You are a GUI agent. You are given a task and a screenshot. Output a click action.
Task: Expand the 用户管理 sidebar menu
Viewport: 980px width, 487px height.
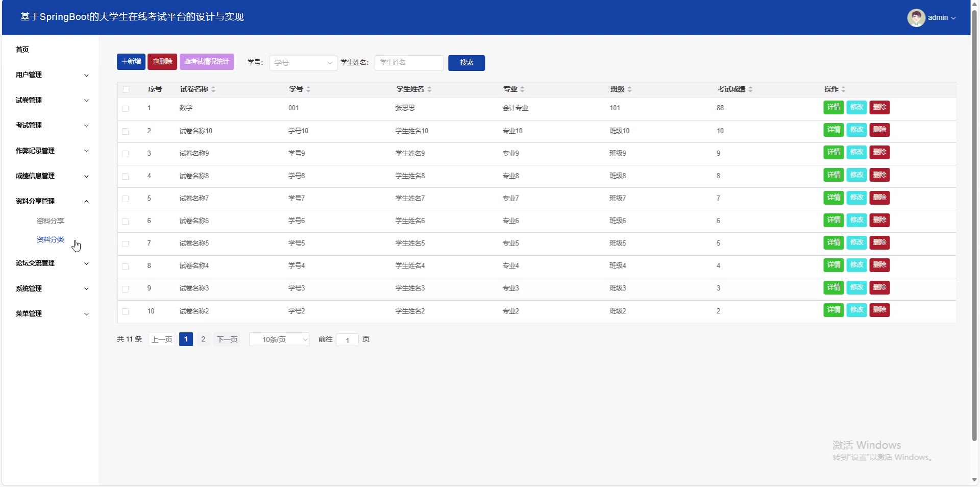[51, 75]
